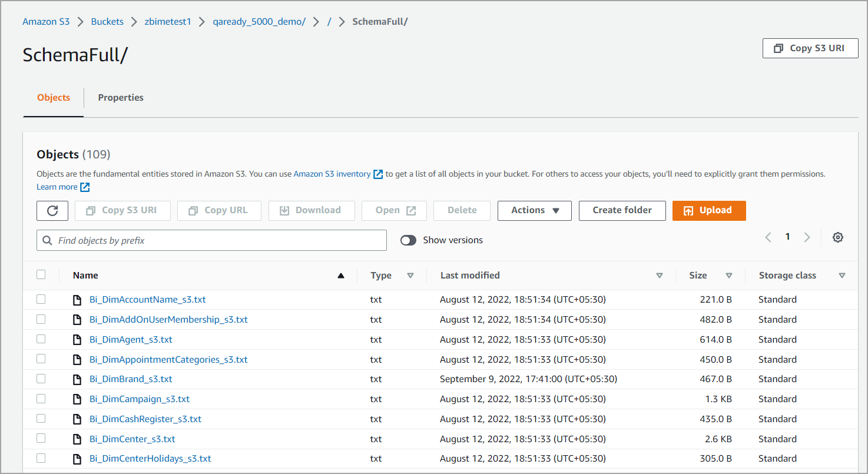Click the top-right Copy S3 URI button
Image resolution: width=868 pixels, height=474 pixels.
point(810,48)
